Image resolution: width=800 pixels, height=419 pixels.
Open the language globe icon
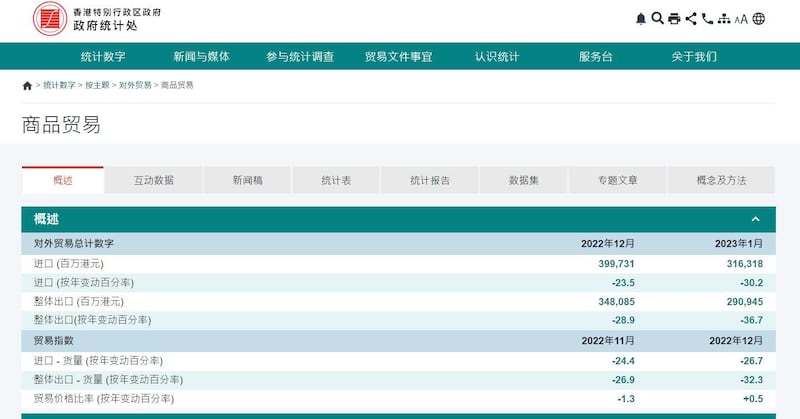coord(759,19)
